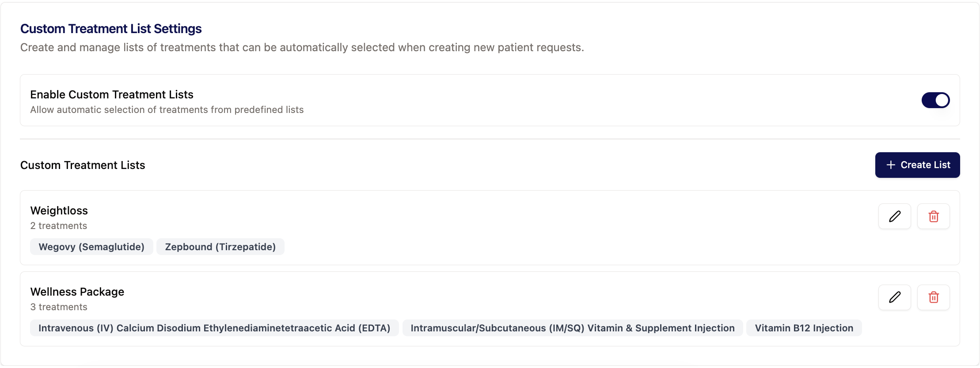Screen dimensions: 980x368
Task: Click the Wellness Package list title
Action: tap(77, 292)
